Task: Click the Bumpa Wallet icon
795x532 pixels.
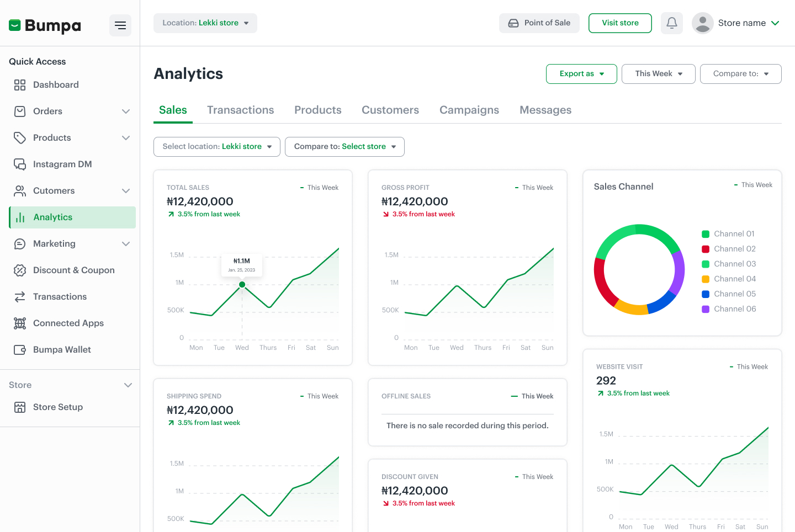Action: 20,350
